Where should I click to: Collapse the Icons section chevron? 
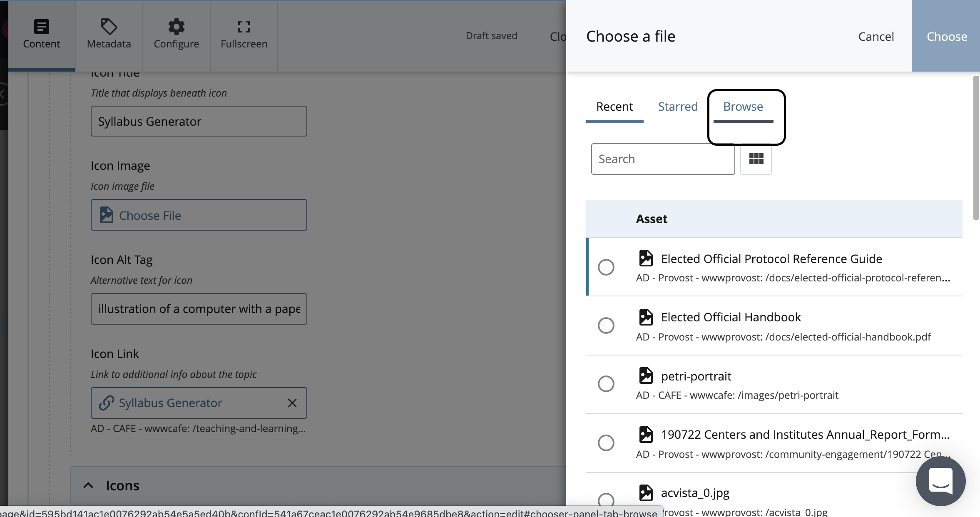coord(88,485)
